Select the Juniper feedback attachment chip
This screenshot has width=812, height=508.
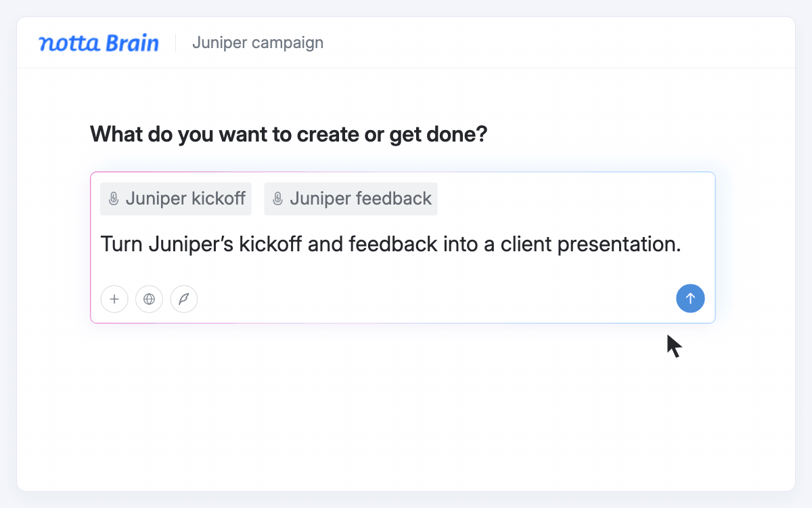point(351,198)
